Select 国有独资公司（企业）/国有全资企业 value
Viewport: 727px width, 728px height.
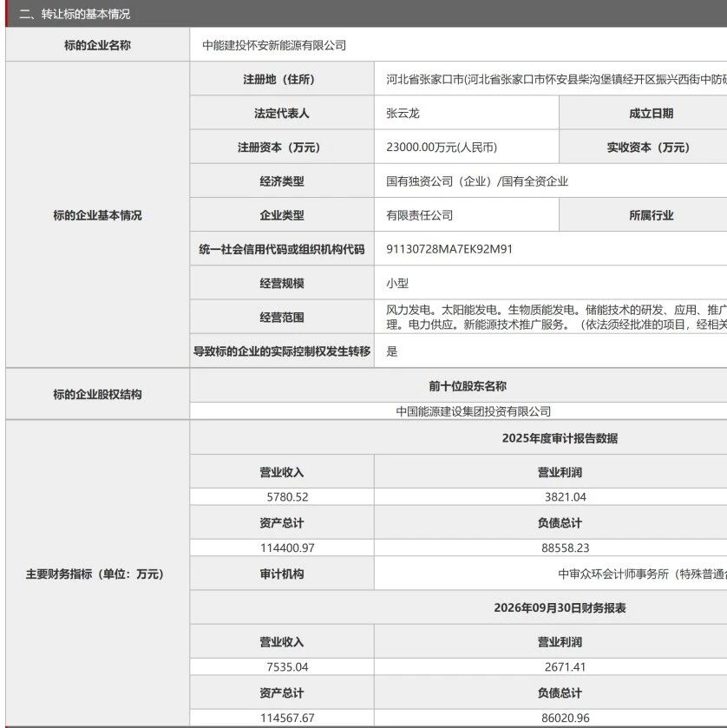pyautogui.click(x=477, y=181)
